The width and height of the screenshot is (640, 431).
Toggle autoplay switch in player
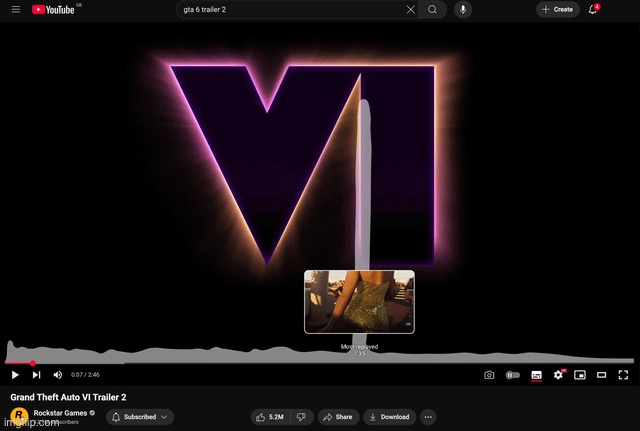click(513, 375)
